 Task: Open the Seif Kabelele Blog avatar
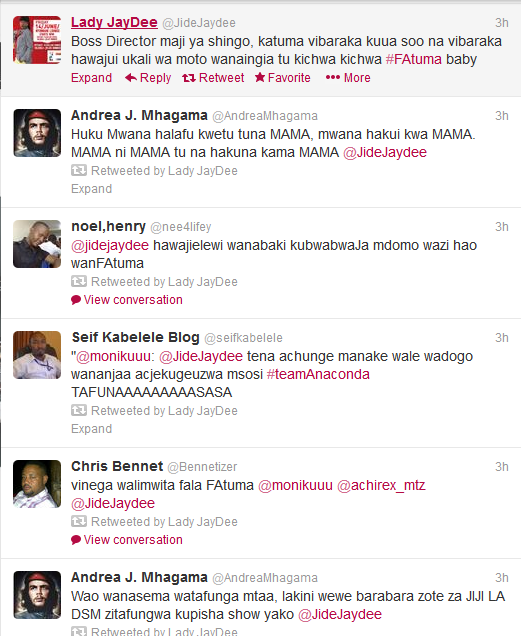click(37, 355)
